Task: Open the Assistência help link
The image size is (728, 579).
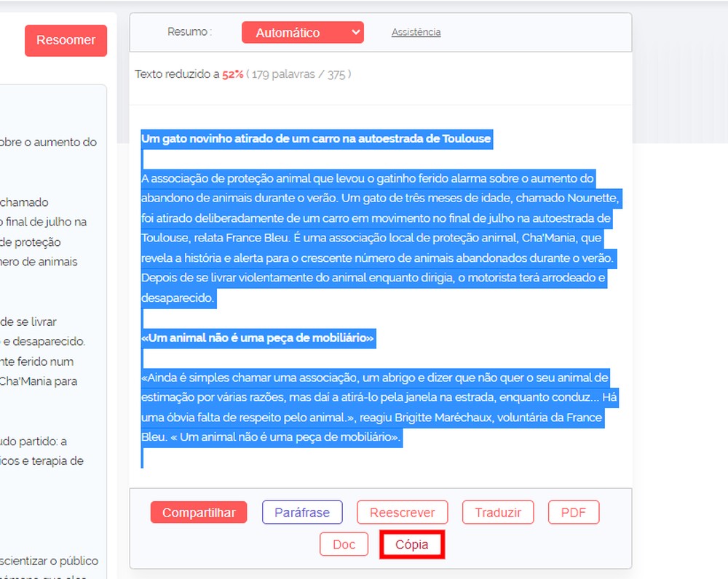Action: tap(415, 32)
